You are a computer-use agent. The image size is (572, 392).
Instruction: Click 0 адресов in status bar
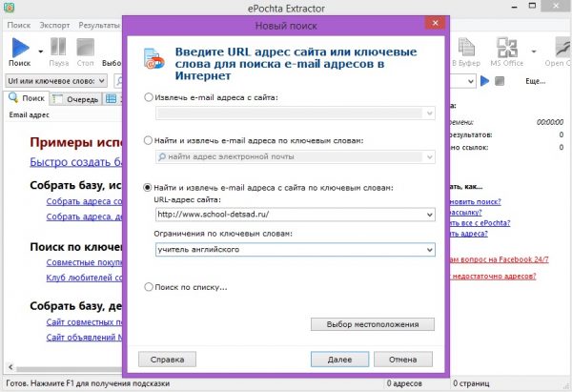tap(404, 383)
